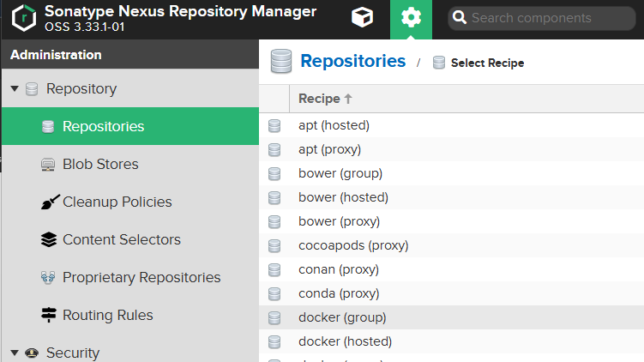Collapse the Security tree section
Image resolution: width=644 pixels, height=362 pixels.
point(15,353)
